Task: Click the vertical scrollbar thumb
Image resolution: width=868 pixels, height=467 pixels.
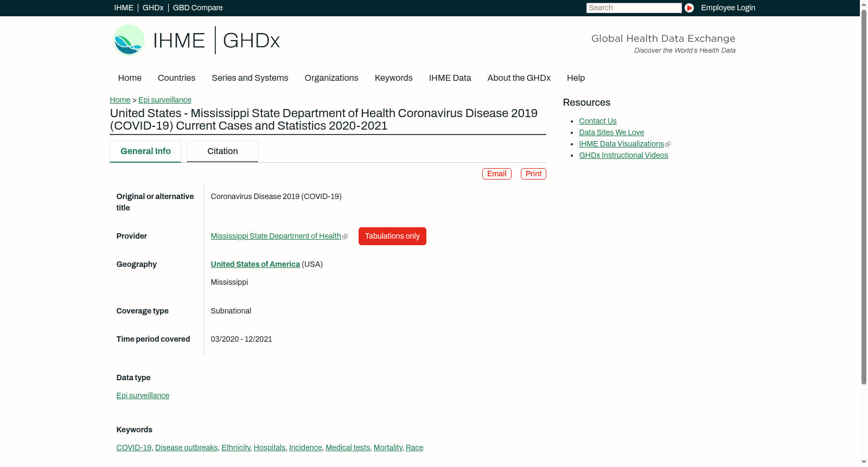Action: pyautogui.click(x=864, y=196)
